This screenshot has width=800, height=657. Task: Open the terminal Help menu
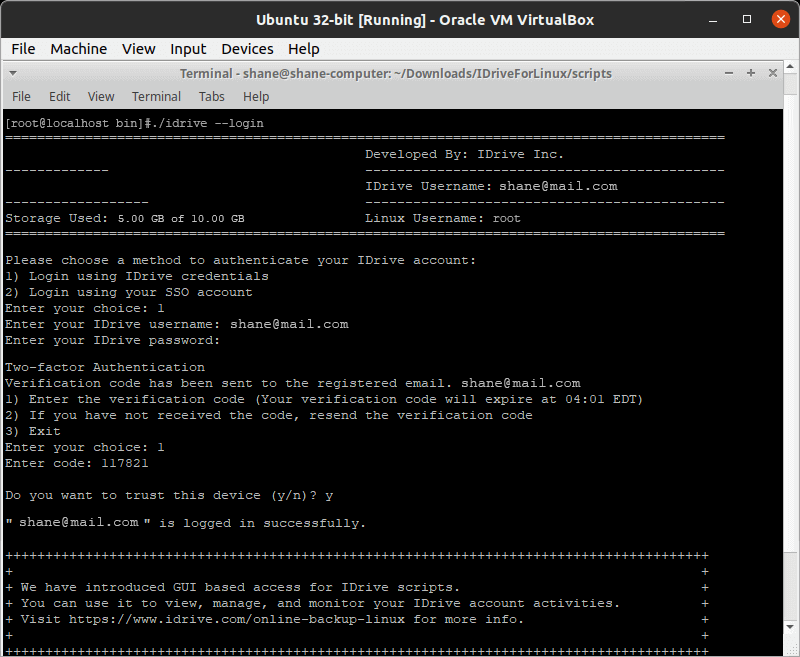[x=256, y=96]
